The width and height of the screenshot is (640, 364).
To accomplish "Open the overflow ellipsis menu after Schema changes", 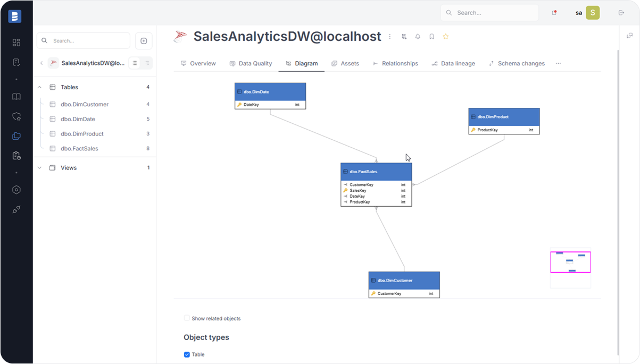I will tap(558, 63).
